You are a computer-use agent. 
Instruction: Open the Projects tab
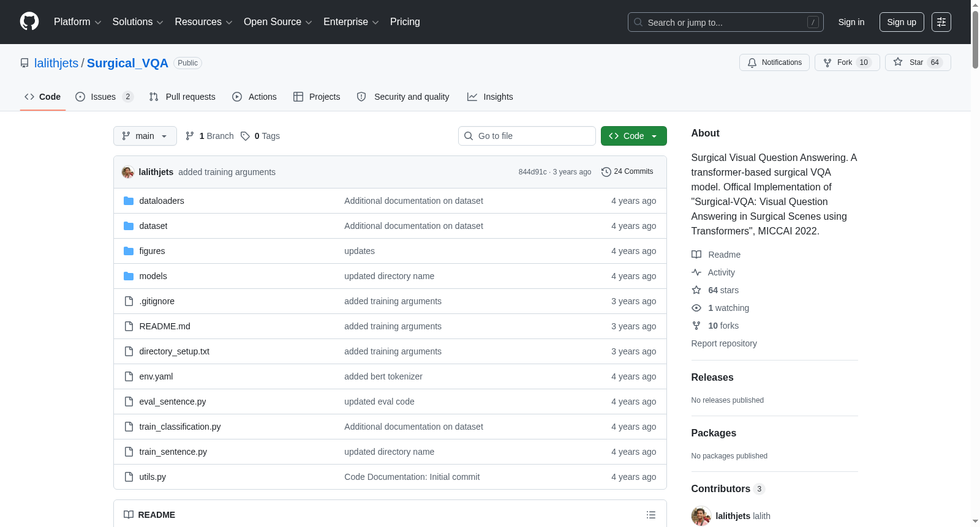317,97
